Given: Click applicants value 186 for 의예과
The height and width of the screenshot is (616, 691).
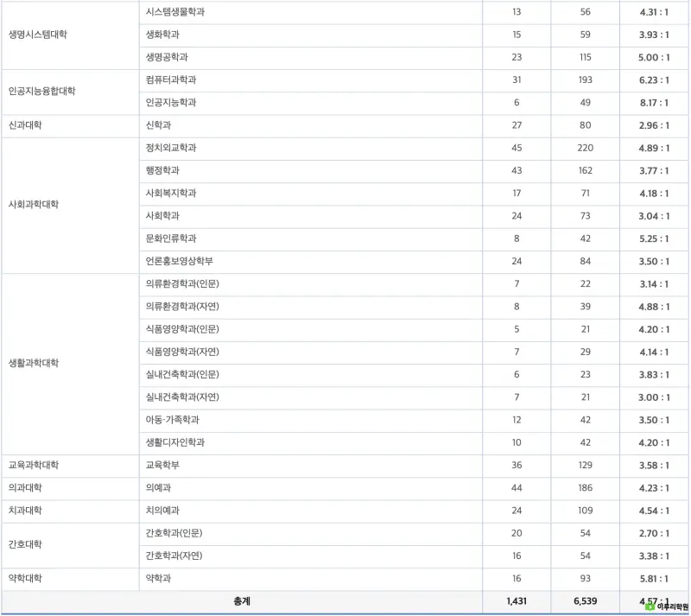Looking at the screenshot, I should coord(586,487).
